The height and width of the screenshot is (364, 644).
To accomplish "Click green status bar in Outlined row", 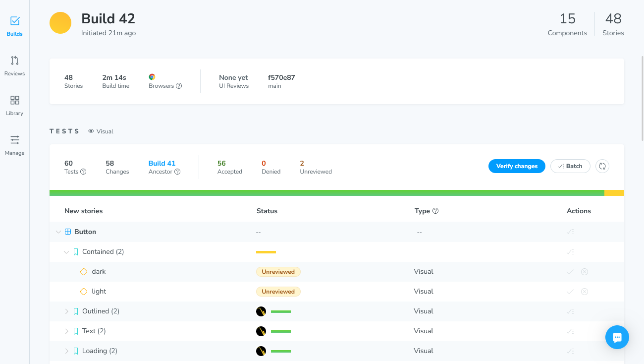I will tap(281, 311).
